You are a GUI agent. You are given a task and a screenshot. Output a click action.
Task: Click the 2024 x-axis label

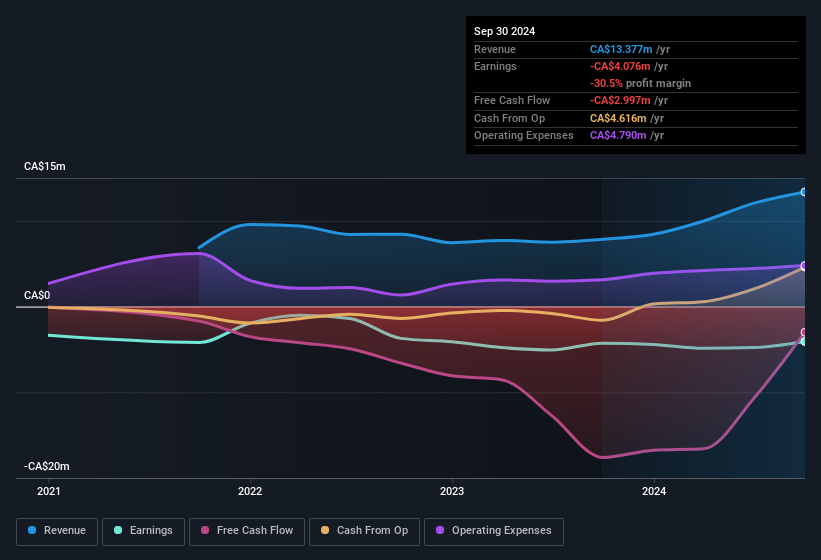point(654,491)
